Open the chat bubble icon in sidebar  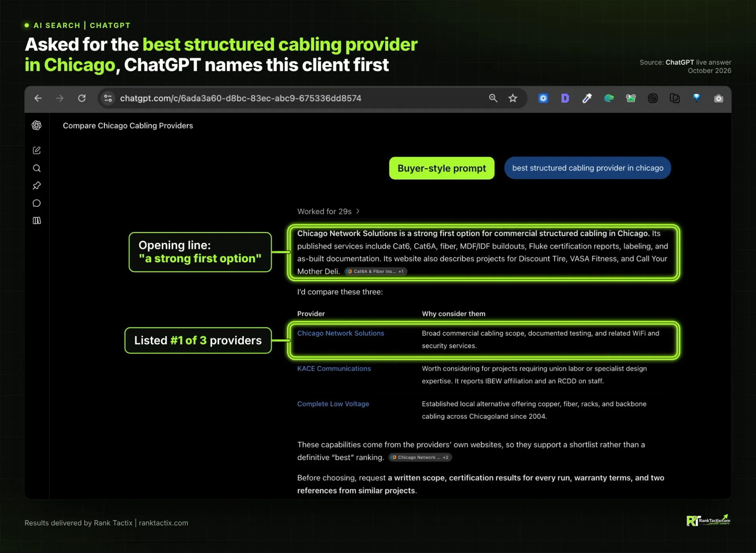[37, 203]
